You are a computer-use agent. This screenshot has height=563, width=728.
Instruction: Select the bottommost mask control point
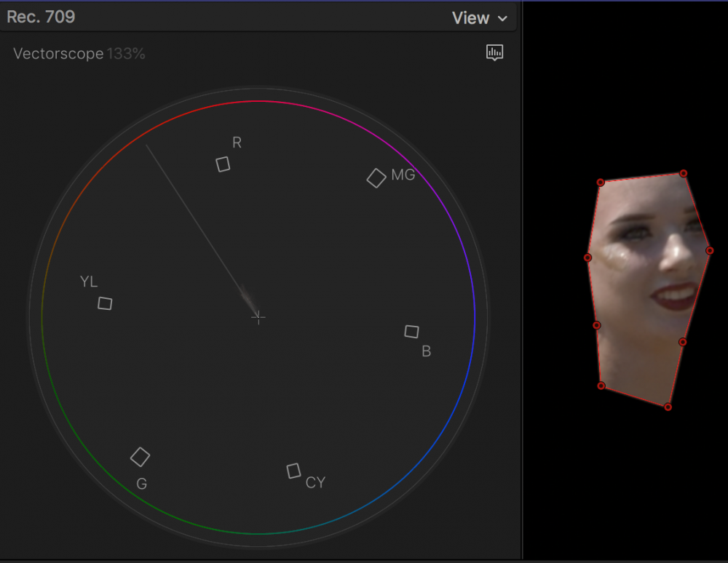pos(668,407)
